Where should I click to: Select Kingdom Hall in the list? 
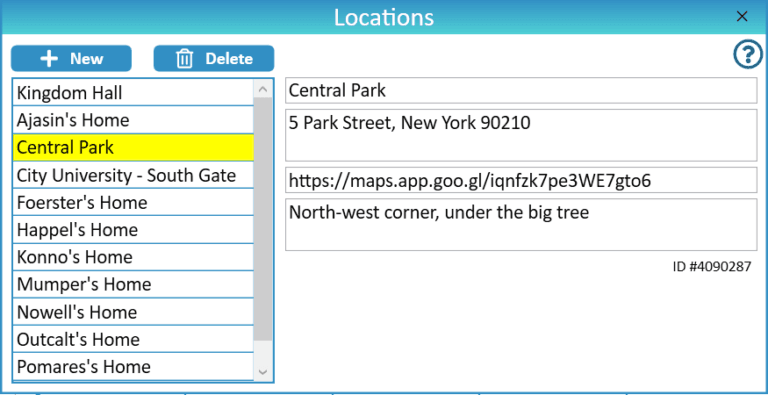tap(133, 93)
